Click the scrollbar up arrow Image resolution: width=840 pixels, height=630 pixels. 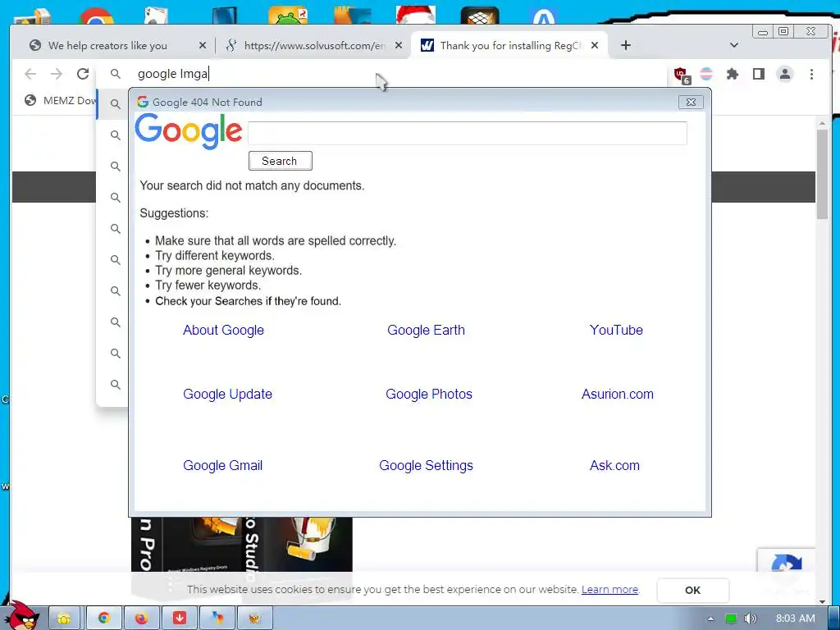822,123
